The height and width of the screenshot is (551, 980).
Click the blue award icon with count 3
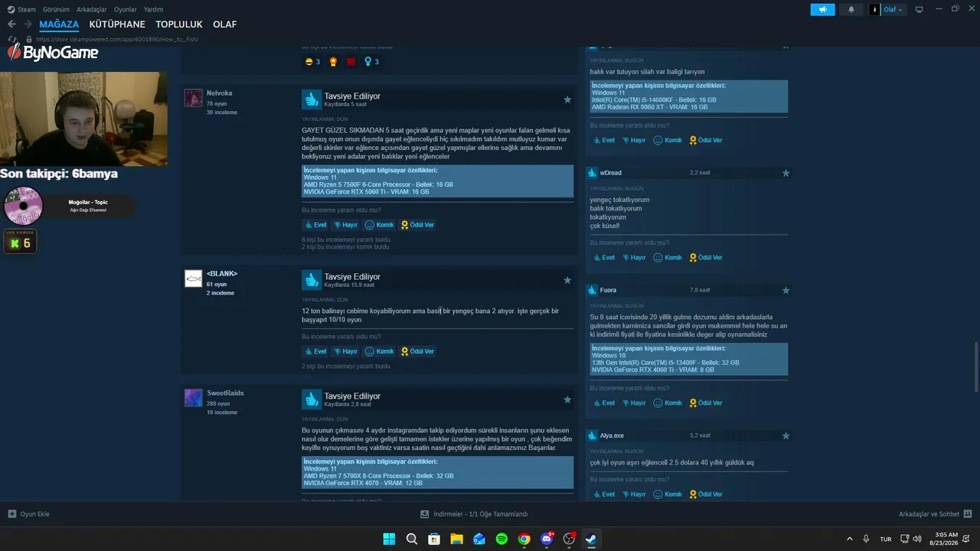coord(368,62)
